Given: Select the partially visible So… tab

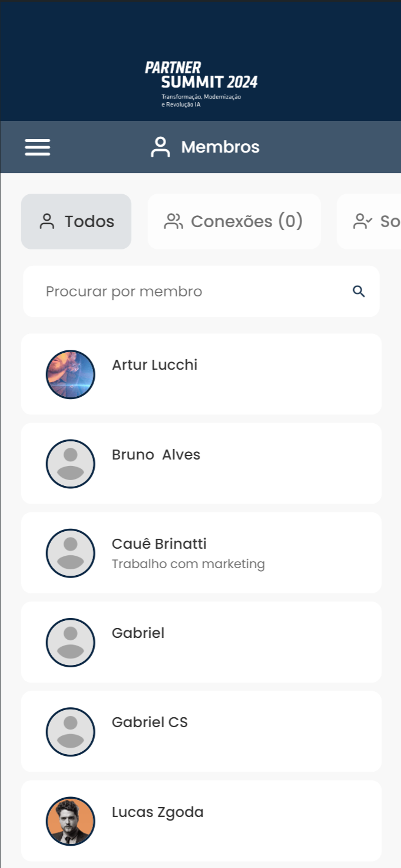Looking at the screenshot, I should point(369,222).
